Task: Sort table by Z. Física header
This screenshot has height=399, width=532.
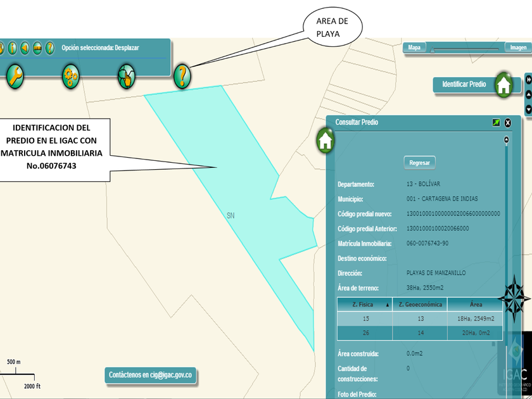Action: pyautogui.click(x=365, y=305)
